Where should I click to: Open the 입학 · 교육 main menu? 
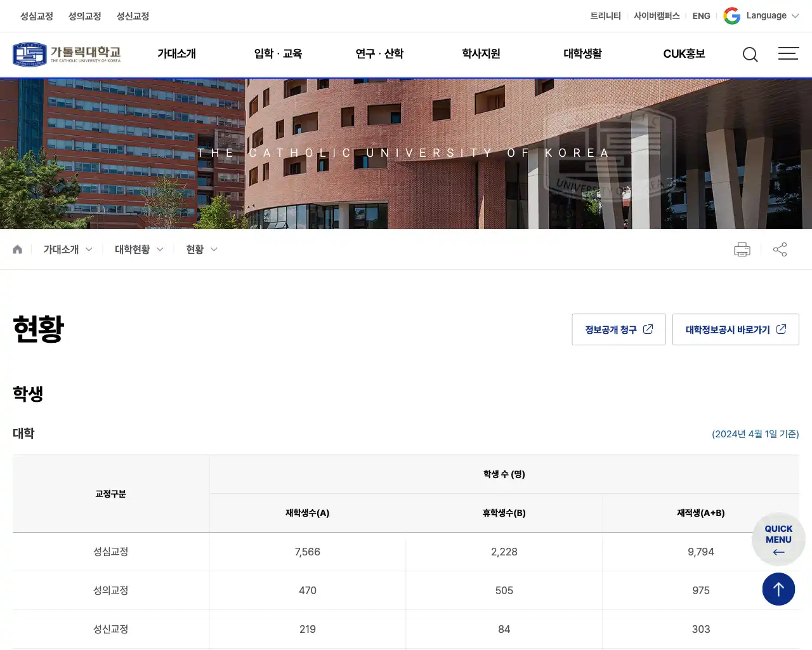coord(278,54)
